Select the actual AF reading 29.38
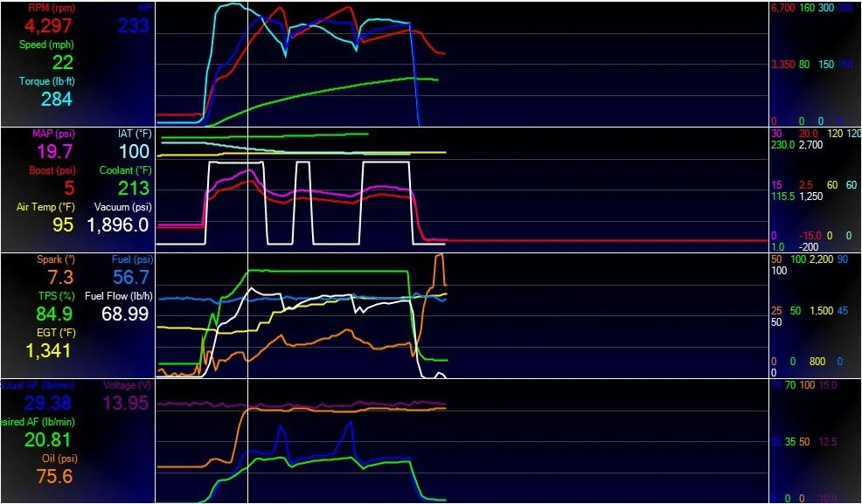 pyautogui.click(x=48, y=403)
